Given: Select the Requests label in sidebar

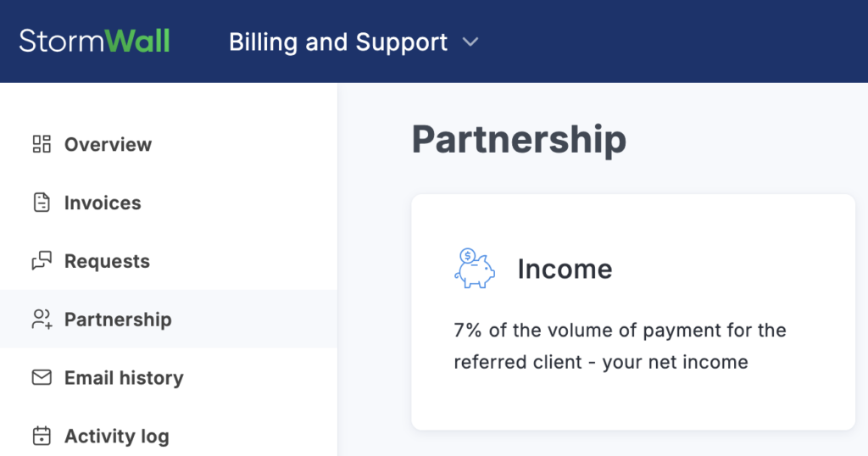Looking at the screenshot, I should click(107, 261).
